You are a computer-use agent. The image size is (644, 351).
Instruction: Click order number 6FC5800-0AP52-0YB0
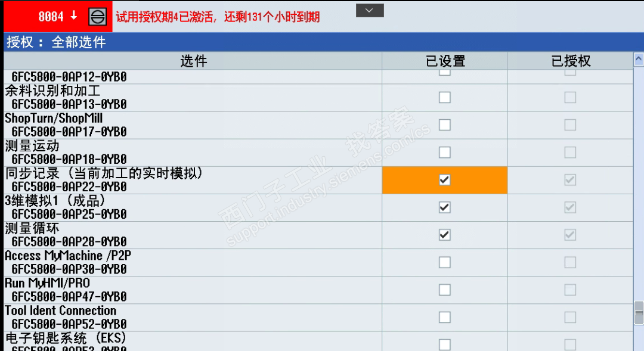tap(69, 324)
